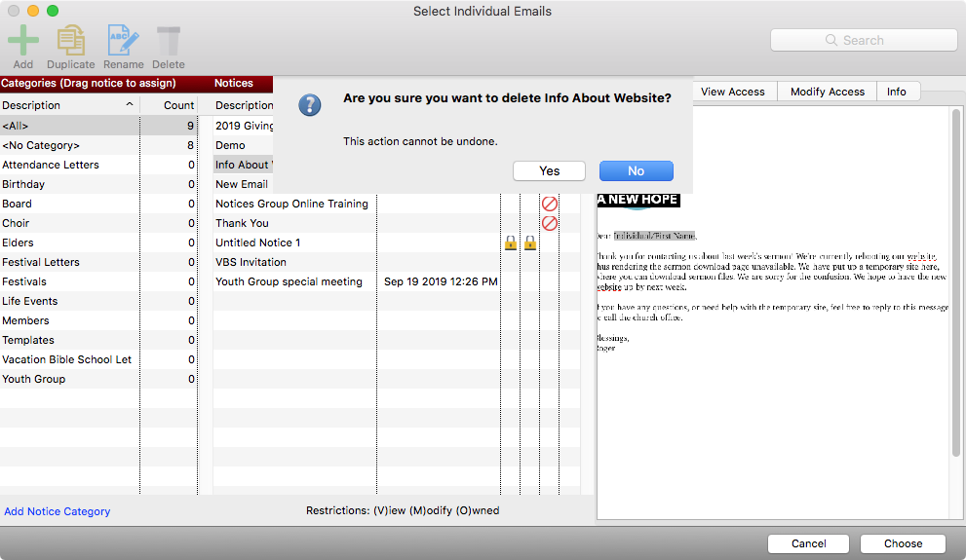Click the blue question mark dialog icon
The height and width of the screenshot is (560, 966).
point(309,105)
